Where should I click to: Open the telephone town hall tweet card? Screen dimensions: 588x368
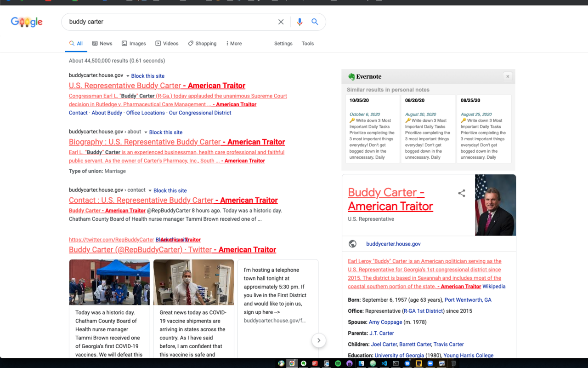click(277, 308)
